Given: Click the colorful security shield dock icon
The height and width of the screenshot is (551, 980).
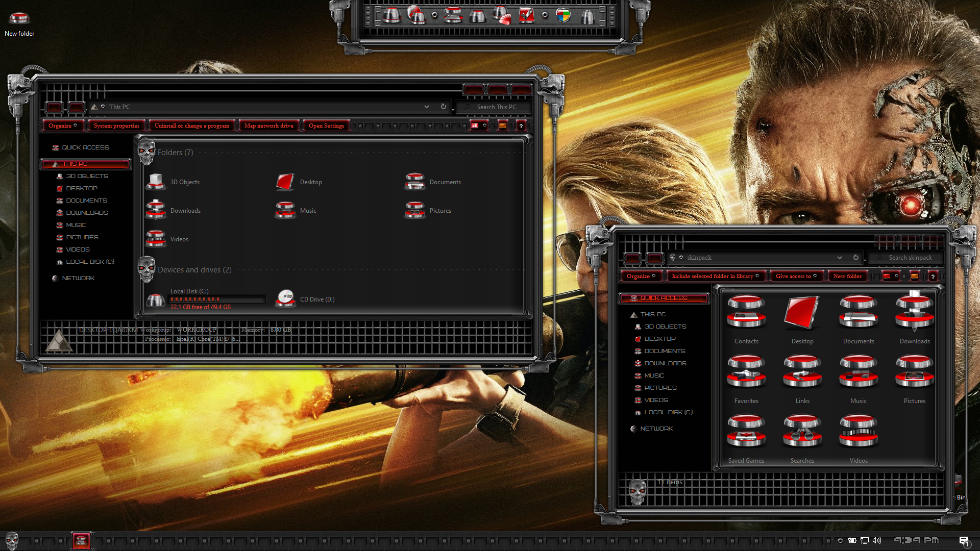Looking at the screenshot, I should click(563, 15).
